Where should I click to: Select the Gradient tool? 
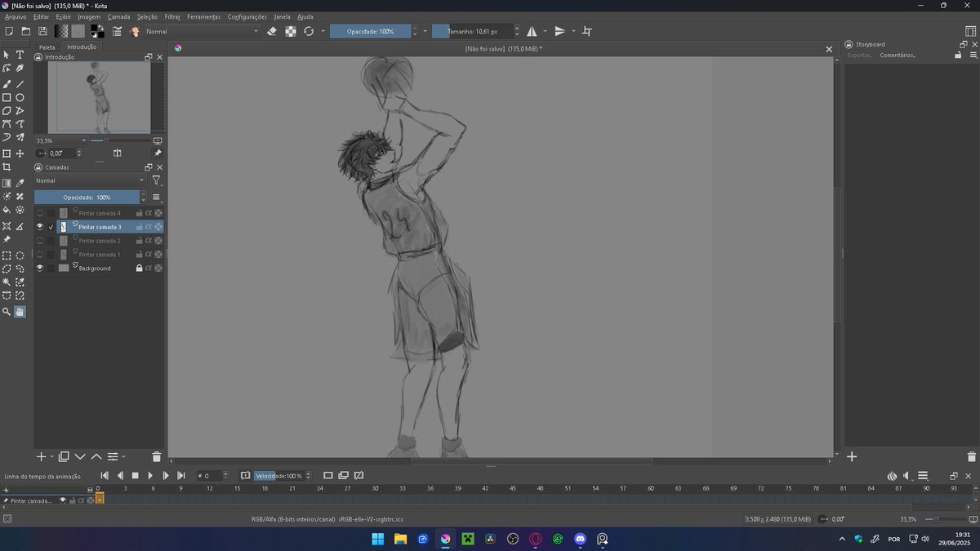tap(7, 184)
